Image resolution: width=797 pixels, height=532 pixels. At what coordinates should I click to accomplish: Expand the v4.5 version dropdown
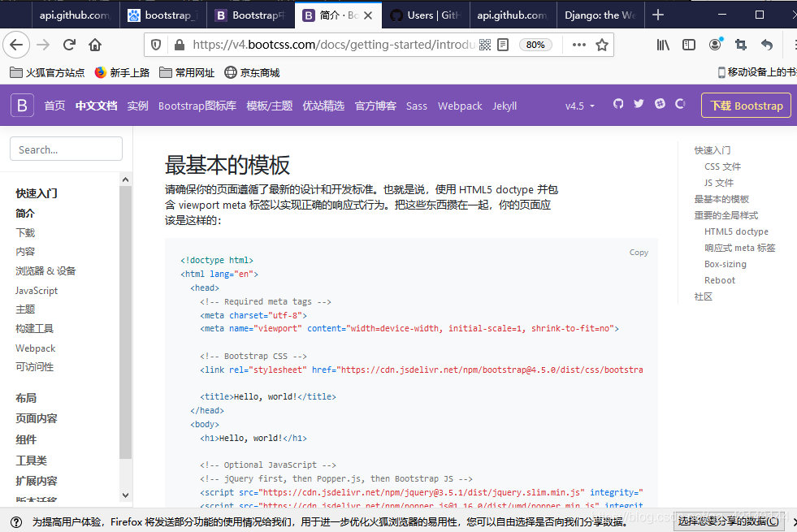(579, 106)
